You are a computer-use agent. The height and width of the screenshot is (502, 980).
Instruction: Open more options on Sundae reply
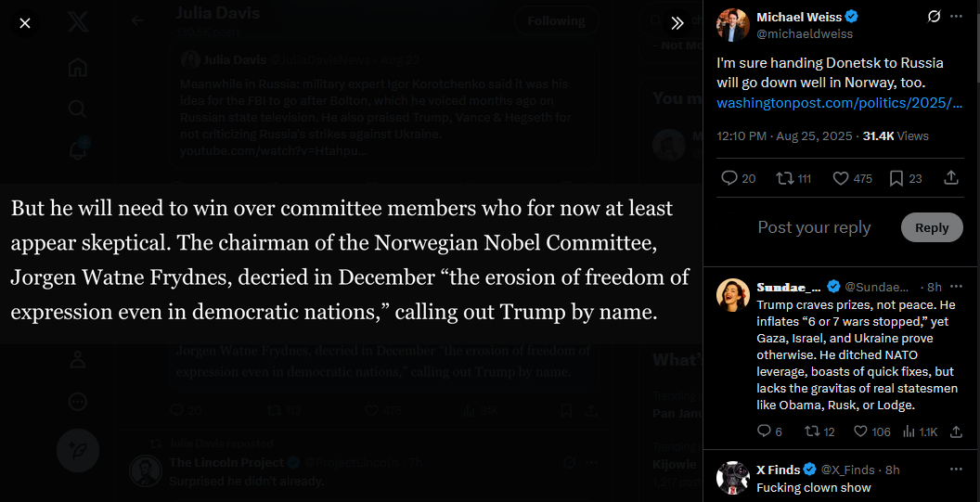956,287
